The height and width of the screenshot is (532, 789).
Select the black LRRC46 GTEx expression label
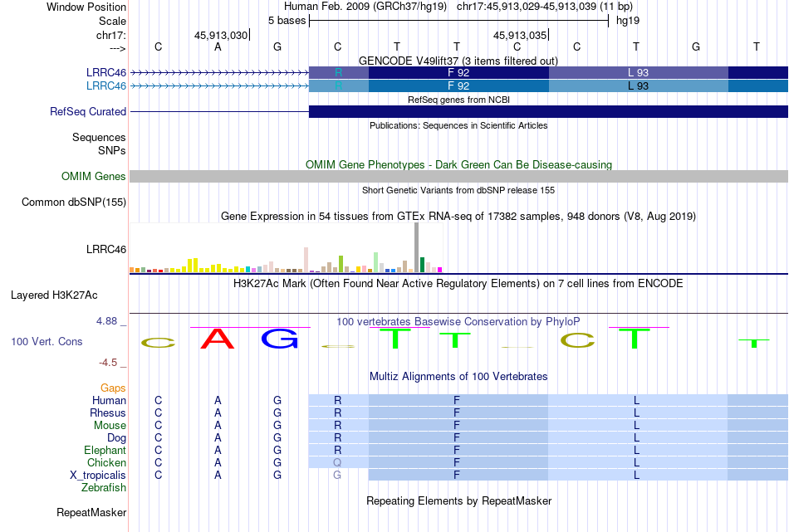[105, 250]
